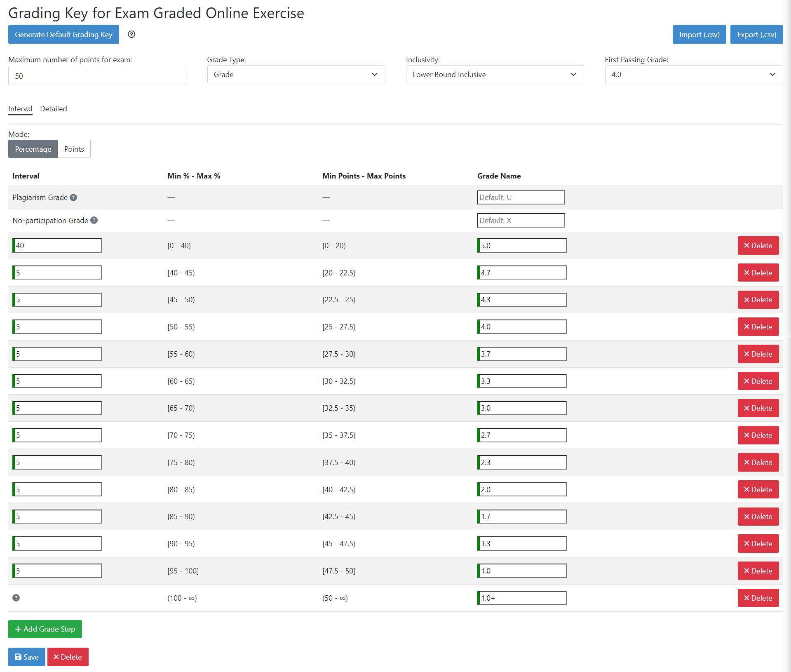Click the Plagiarism Grade name field
791x672 pixels.
(x=521, y=197)
